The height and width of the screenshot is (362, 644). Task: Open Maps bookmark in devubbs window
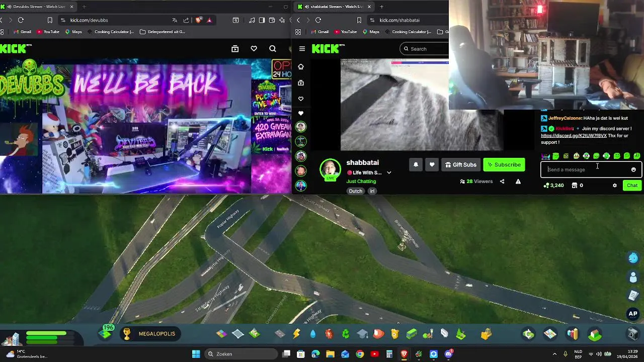[73, 32]
